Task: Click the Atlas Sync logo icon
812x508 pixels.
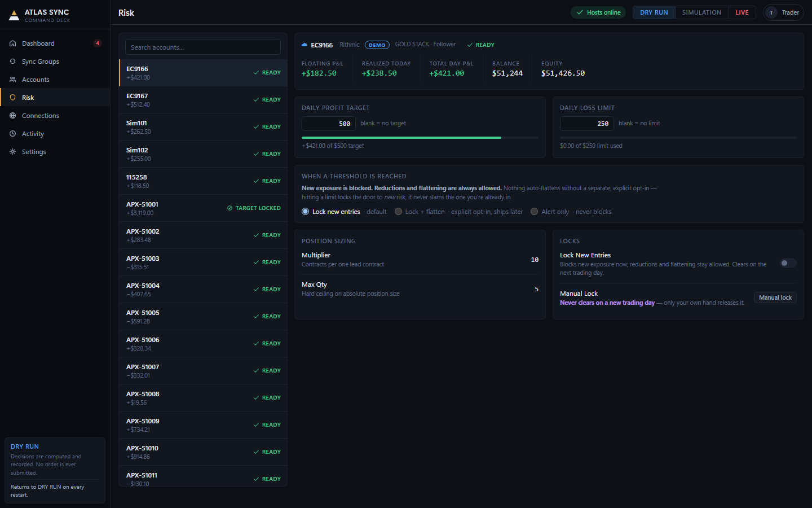Action: coord(14,15)
